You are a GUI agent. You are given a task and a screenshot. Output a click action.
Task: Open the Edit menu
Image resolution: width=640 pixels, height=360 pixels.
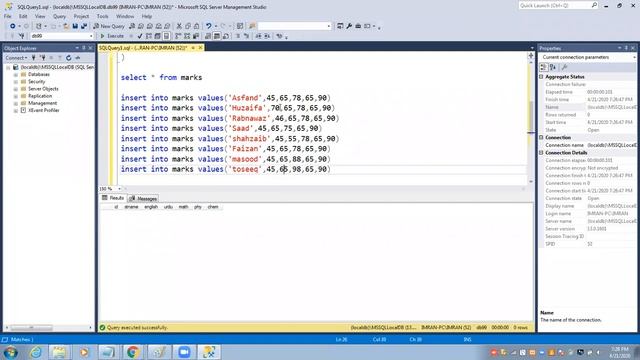click(23, 16)
